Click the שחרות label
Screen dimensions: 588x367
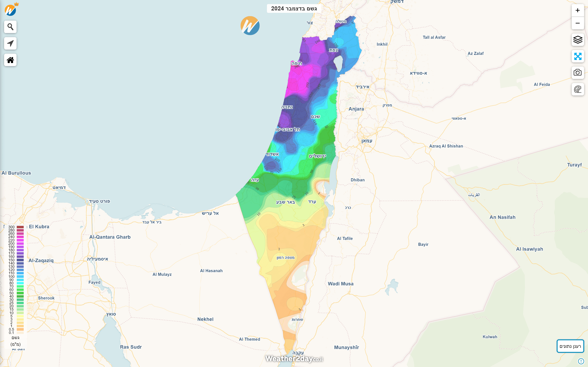click(297, 319)
